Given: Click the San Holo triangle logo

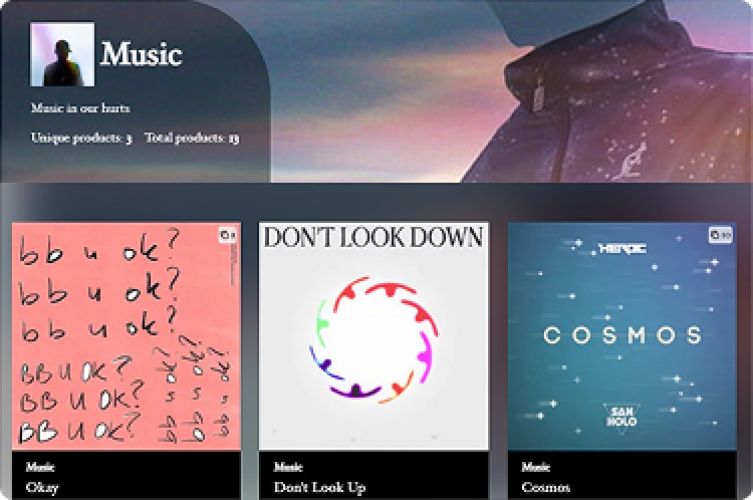Looking at the screenshot, I should click(622, 418).
